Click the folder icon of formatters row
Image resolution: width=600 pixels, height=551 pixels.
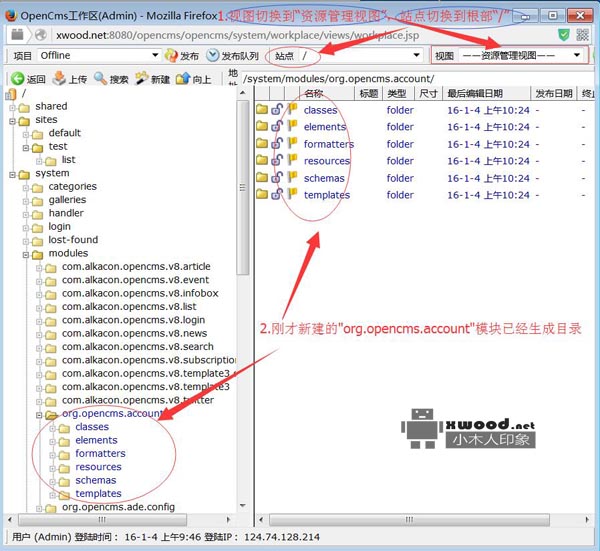pos(262,143)
